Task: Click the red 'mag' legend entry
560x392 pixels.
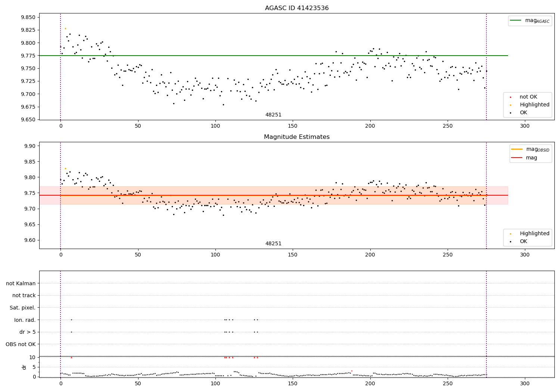Action: coord(524,158)
